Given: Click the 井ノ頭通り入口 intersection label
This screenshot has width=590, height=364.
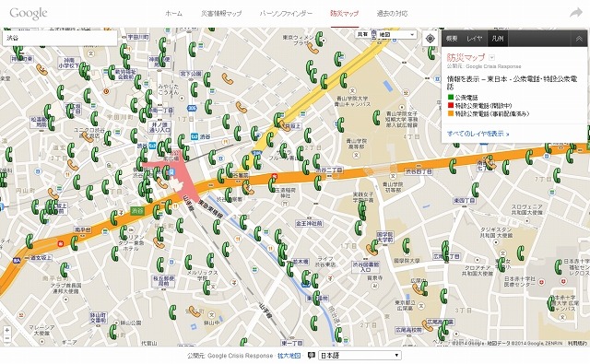Looking at the screenshot, I should [x=159, y=127].
